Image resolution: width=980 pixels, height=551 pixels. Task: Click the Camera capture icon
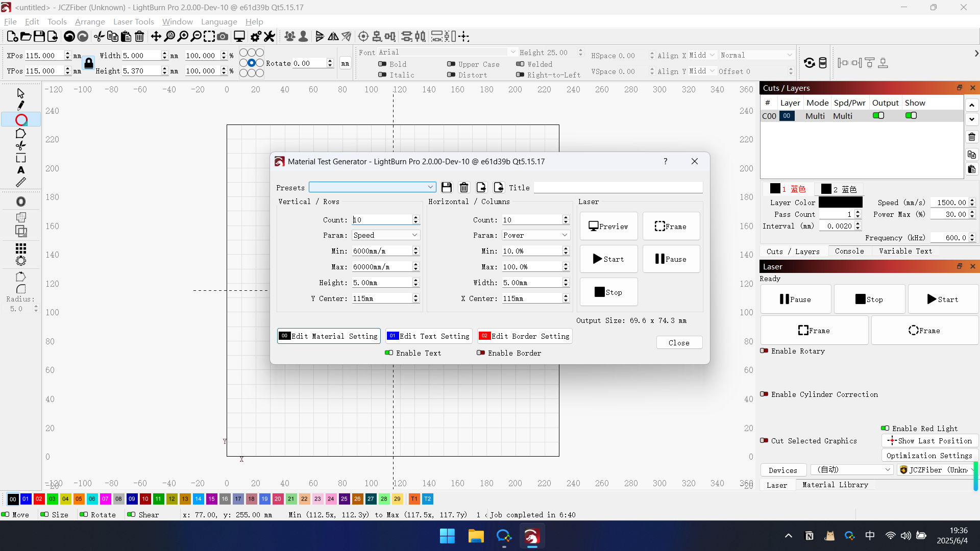click(223, 36)
